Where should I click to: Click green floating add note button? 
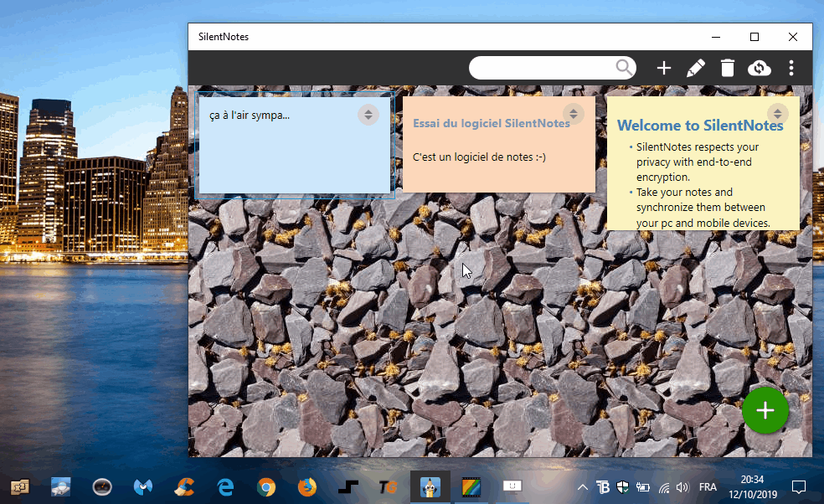tap(765, 410)
